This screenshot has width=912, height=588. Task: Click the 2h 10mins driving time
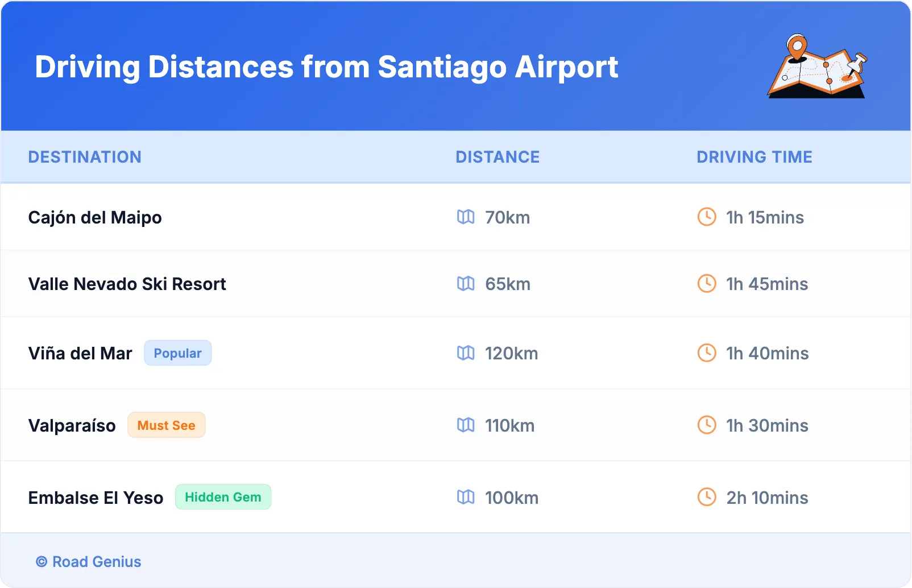[x=767, y=498]
